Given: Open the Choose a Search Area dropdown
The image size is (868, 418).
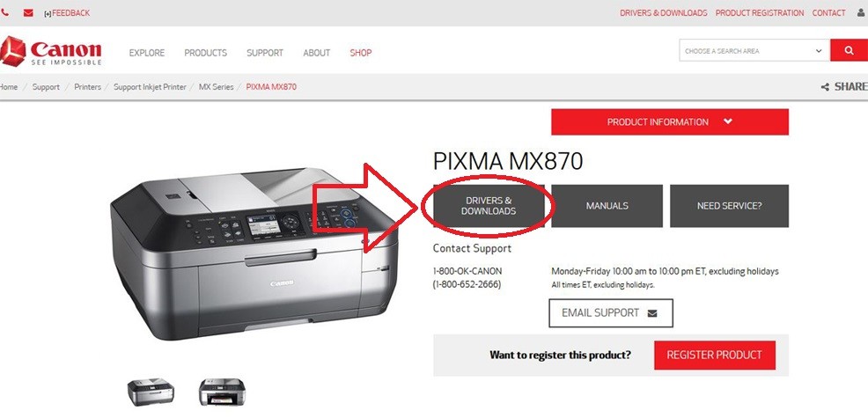Looking at the screenshot, I should [754, 50].
